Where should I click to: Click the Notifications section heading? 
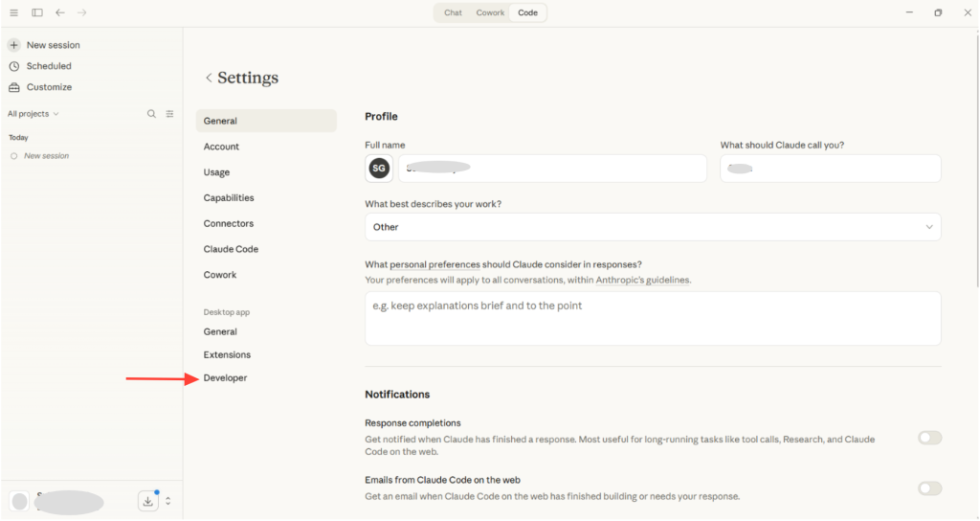point(397,395)
